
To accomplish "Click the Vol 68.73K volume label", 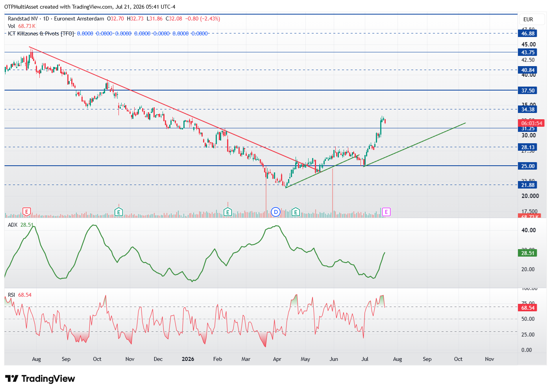I will [22, 26].
